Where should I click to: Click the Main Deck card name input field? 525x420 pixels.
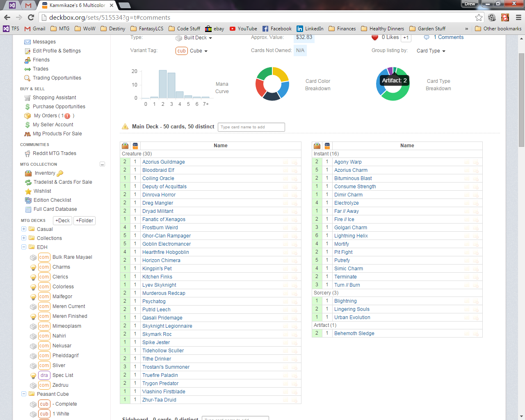tap(251, 127)
